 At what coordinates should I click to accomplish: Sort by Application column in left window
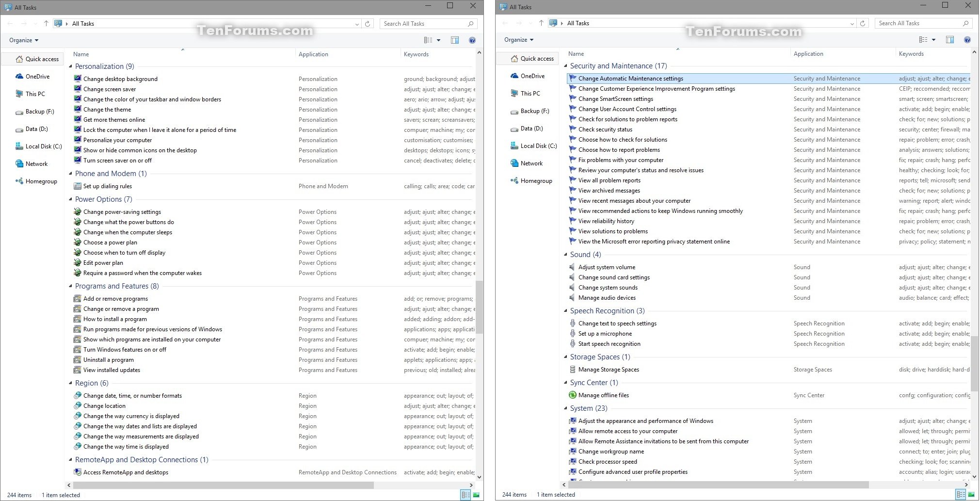tap(313, 54)
